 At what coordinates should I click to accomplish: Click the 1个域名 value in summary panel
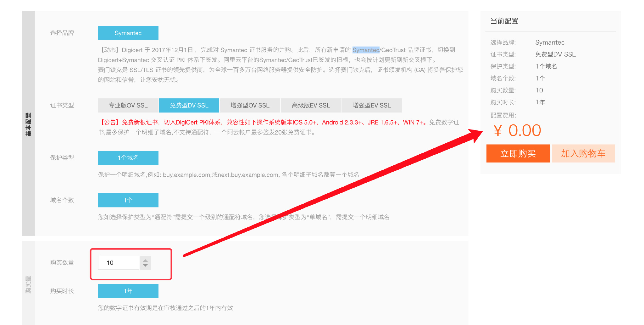tap(546, 66)
